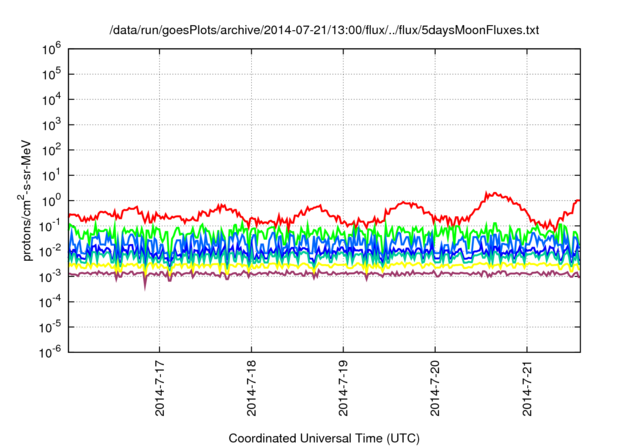Click the 10^6 y-axis tick label
The height and width of the screenshot is (448, 640).
point(52,48)
